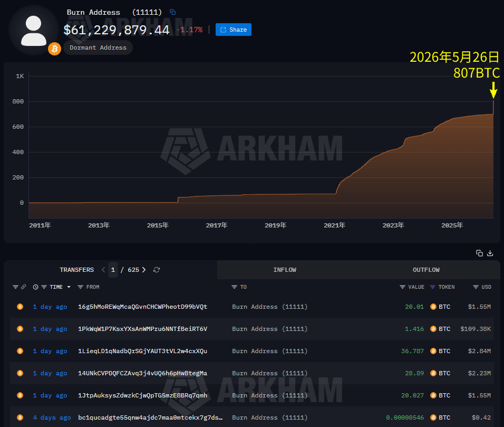This screenshot has width=504, height=427.
Task: Click BTC token icon in the $2.23M row
Action: [433, 373]
